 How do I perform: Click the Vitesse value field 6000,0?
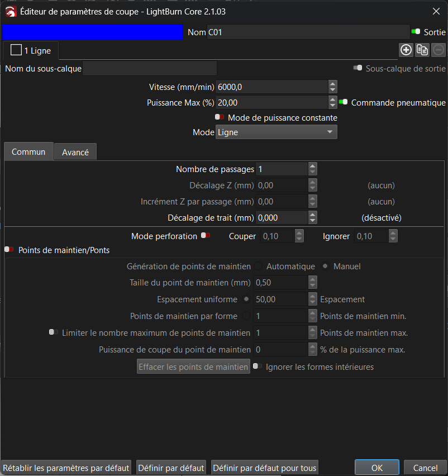coord(272,87)
